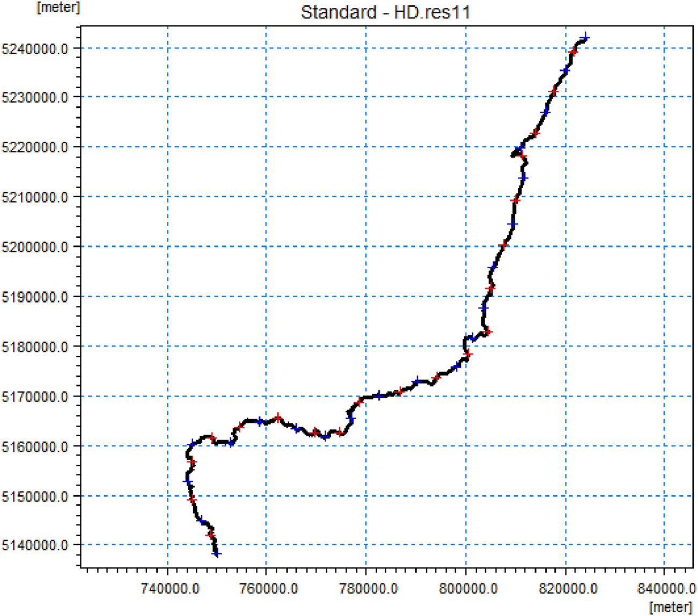Click the '[meter]' unit label below x-axis
Image resolution: width=698 pixels, height=616 pixels.
670,607
